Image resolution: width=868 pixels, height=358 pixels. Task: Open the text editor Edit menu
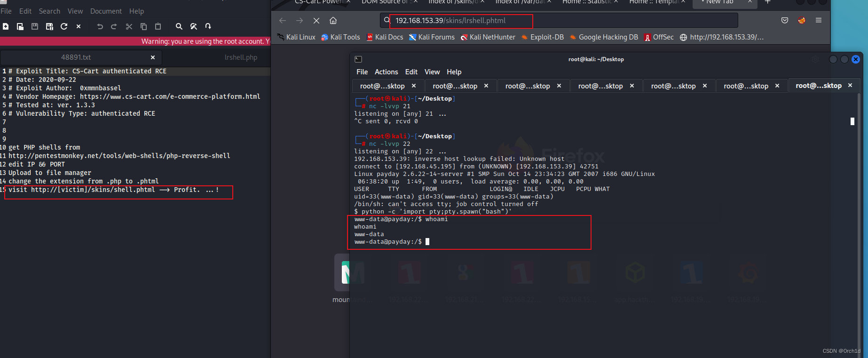coord(25,11)
